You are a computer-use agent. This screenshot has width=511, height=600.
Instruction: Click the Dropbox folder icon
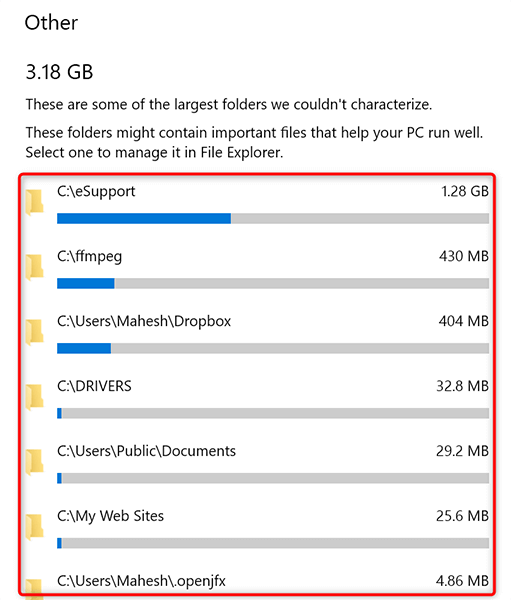point(34,333)
